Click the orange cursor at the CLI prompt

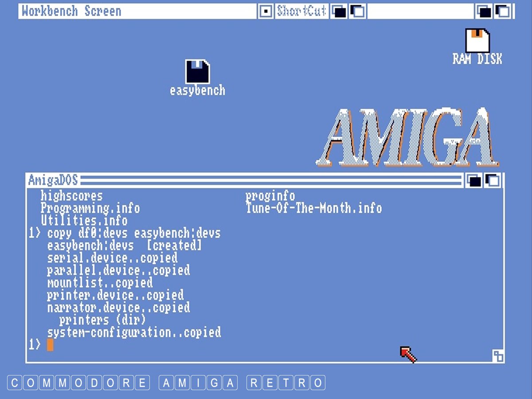(x=50, y=344)
